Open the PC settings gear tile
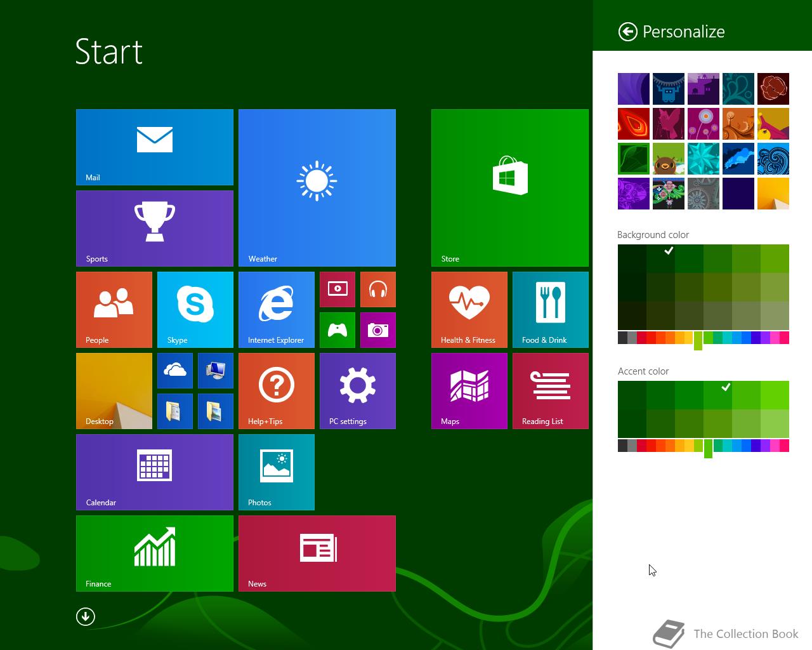This screenshot has width=812, height=650. [358, 391]
